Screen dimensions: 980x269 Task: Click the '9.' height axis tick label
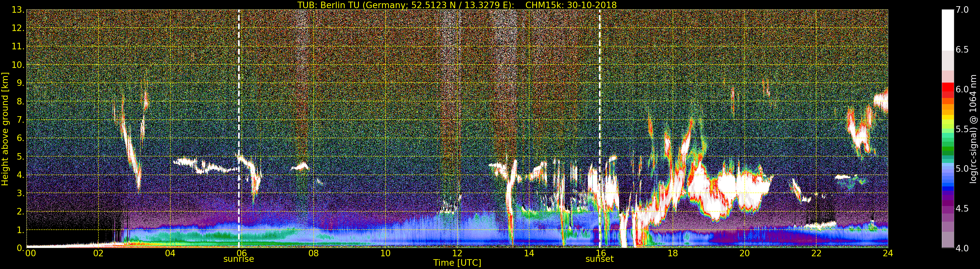tap(20, 83)
